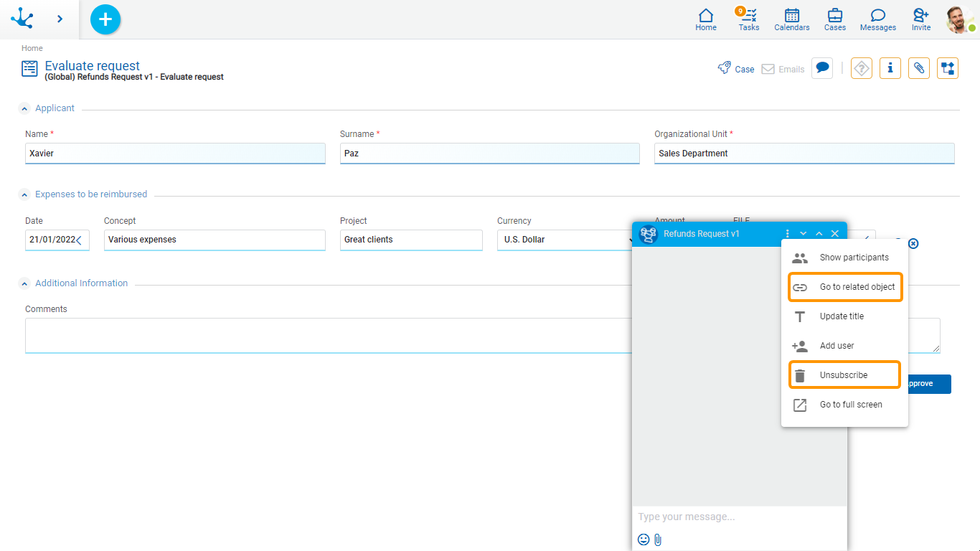The height and width of the screenshot is (551, 980).
Task: Collapse the Additional Information section
Action: (x=25, y=283)
